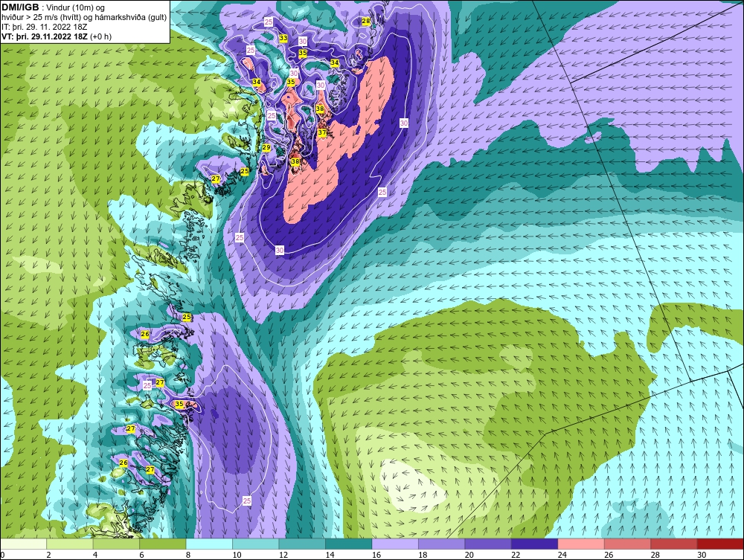Pick the 12–14 m/s teal legend swatch
The image size is (744, 560).
point(302,544)
